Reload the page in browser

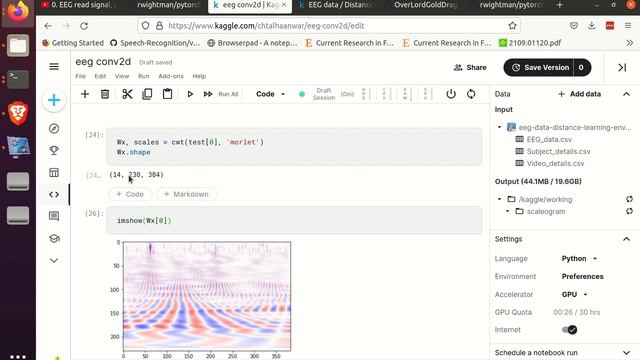(84, 26)
